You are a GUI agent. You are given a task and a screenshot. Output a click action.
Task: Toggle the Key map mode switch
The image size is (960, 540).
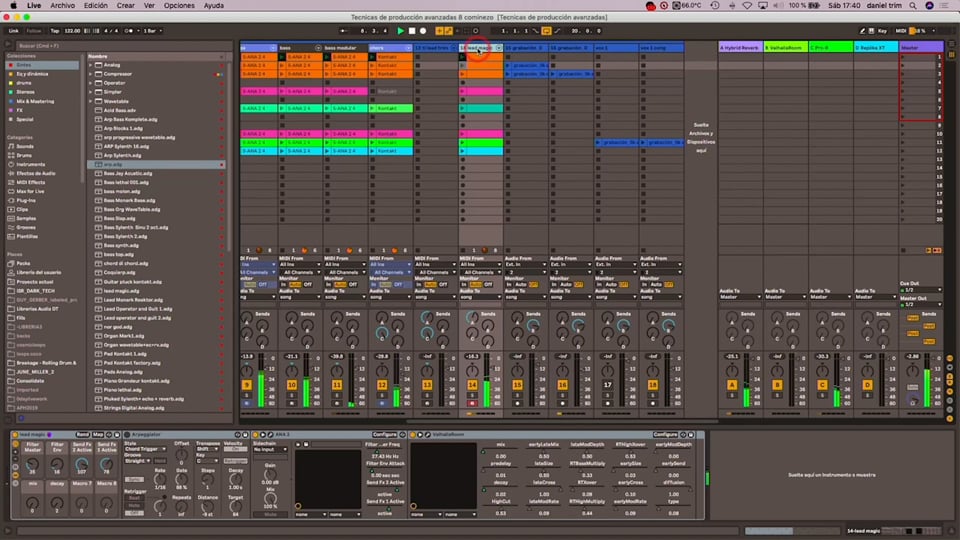click(882, 31)
